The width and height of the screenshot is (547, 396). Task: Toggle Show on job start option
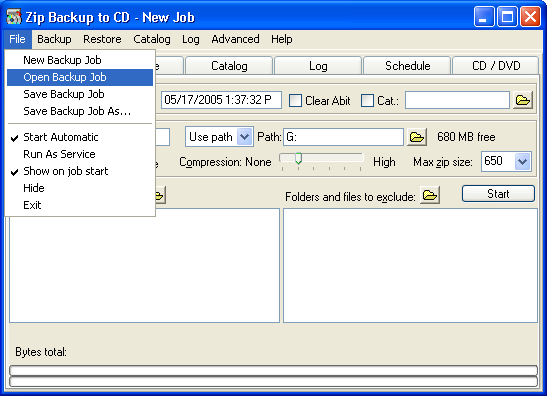pyautogui.click(x=80, y=171)
